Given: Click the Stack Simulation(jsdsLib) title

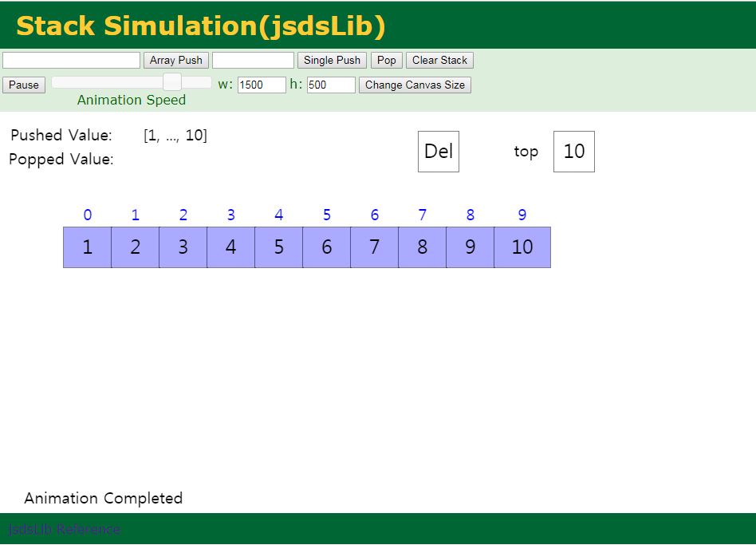Looking at the screenshot, I should 201,26.
